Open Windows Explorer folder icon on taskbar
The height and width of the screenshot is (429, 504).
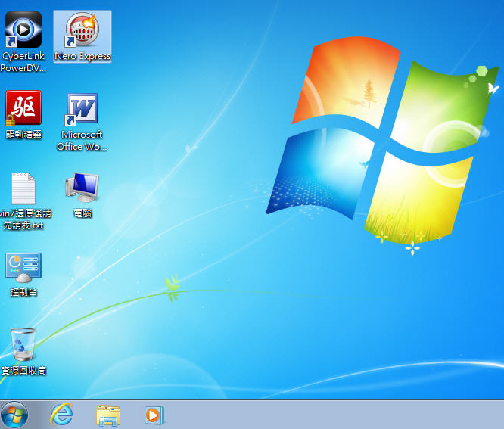click(x=108, y=415)
